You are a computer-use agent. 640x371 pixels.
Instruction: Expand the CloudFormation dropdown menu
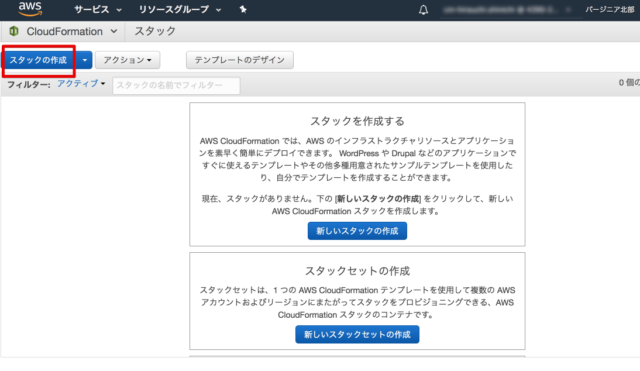pos(72,31)
